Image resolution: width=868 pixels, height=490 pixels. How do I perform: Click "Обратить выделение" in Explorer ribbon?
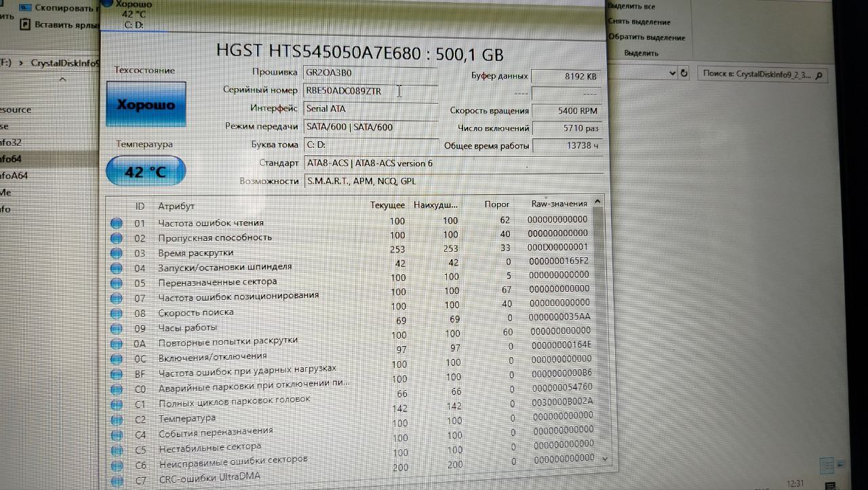[x=646, y=37]
